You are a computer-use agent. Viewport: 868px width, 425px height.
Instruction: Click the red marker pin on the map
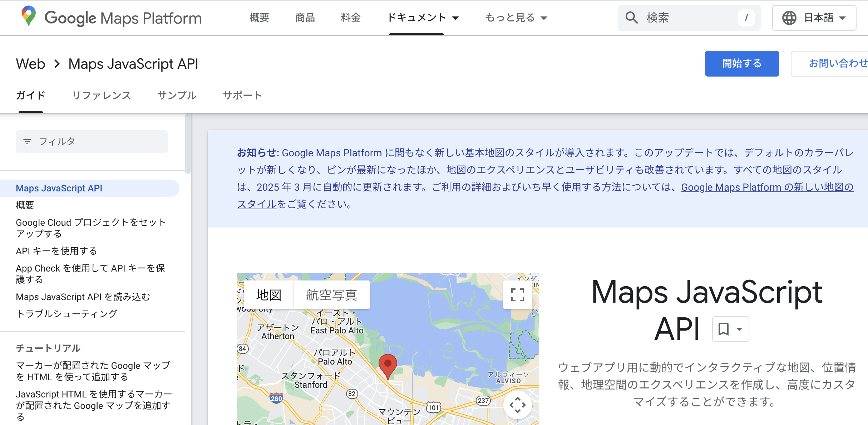click(x=388, y=364)
